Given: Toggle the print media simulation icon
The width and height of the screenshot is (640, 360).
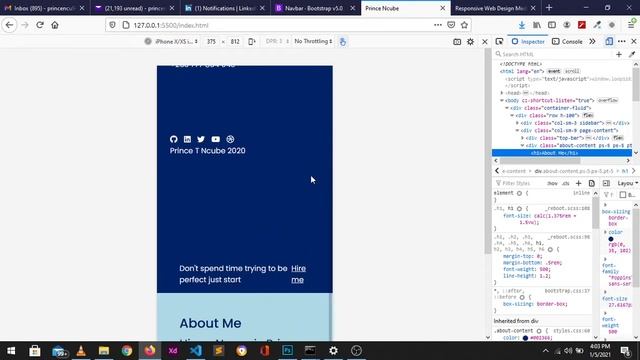Looking at the screenshot, I should click(x=591, y=183).
